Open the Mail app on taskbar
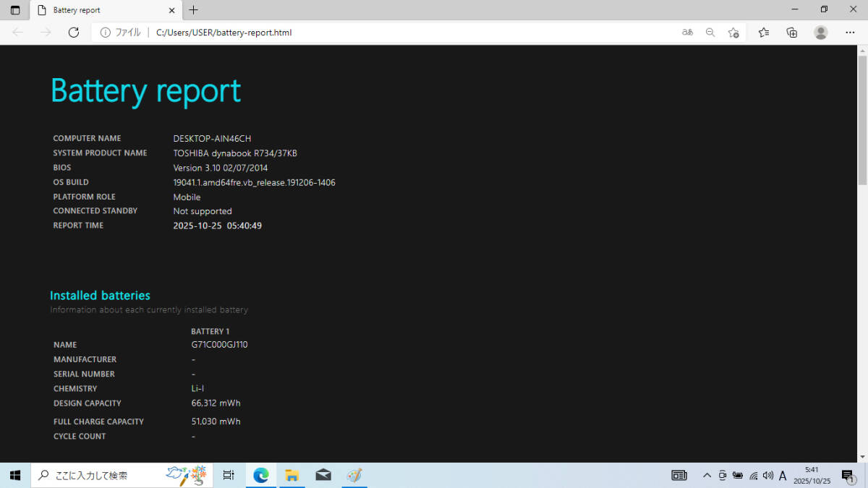868x488 pixels. point(323,475)
